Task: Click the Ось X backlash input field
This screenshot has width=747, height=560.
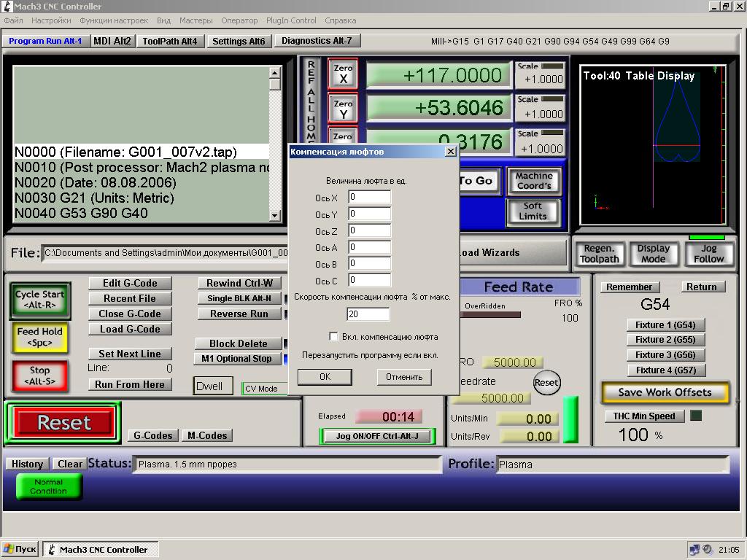Action: [369, 197]
